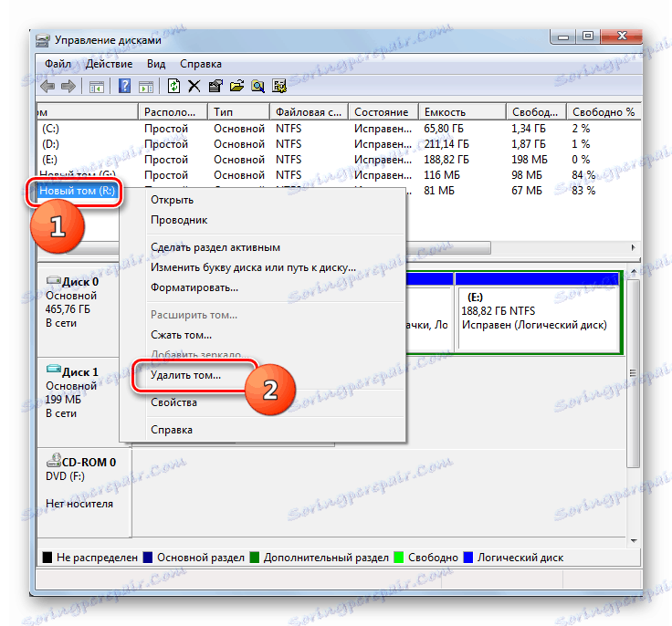Viewport: 672px width, 626px height.
Task: Open the Вид menu
Action: [156, 64]
